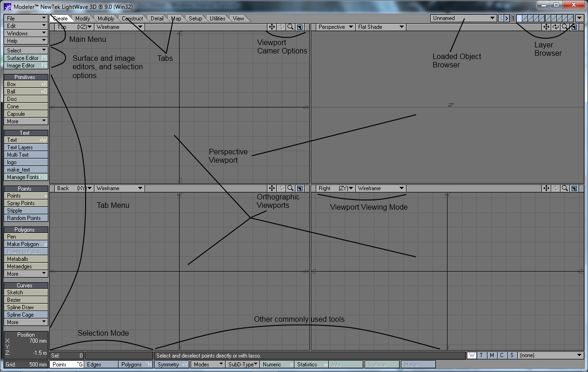The height and width of the screenshot is (372, 588).
Task: Expand More under Curves
Action: pos(26,322)
